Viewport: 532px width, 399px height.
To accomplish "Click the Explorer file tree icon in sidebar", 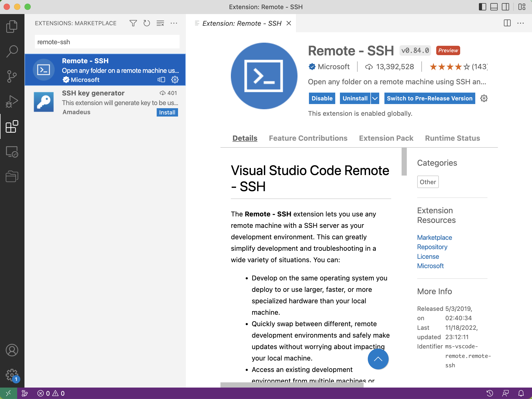I will click(x=11, y=26).
